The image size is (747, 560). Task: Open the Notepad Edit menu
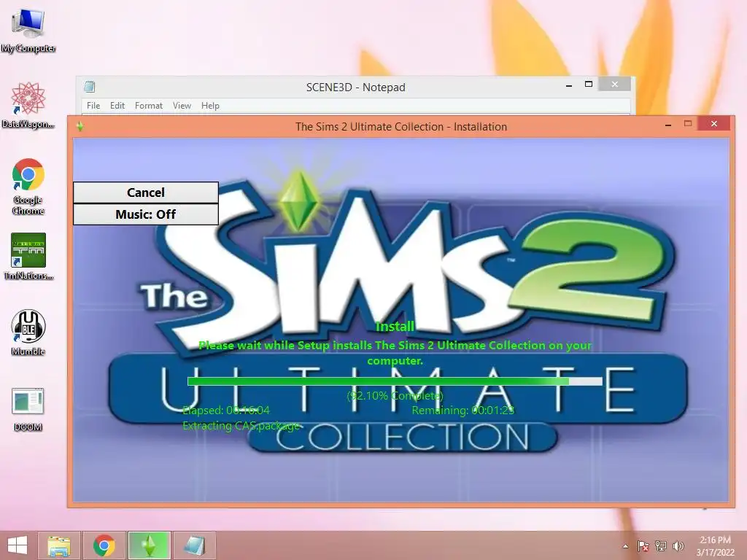click(117, 105)
